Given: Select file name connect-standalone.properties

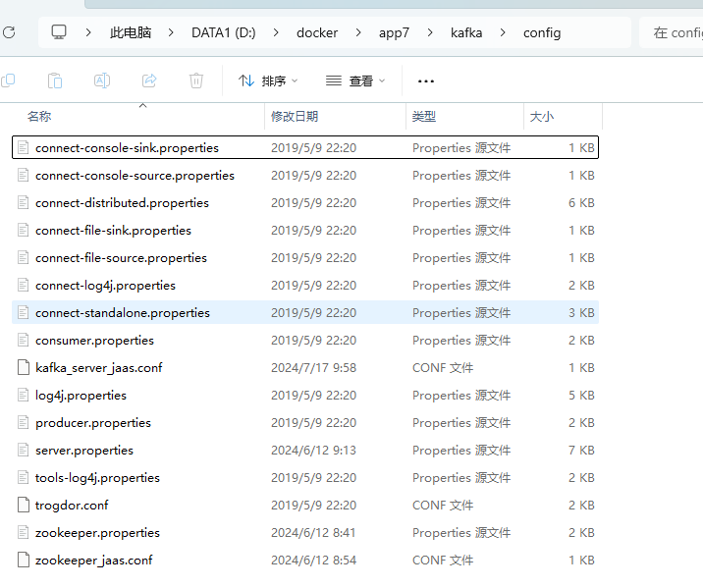Looking at the screenshot, I should 123,313.
